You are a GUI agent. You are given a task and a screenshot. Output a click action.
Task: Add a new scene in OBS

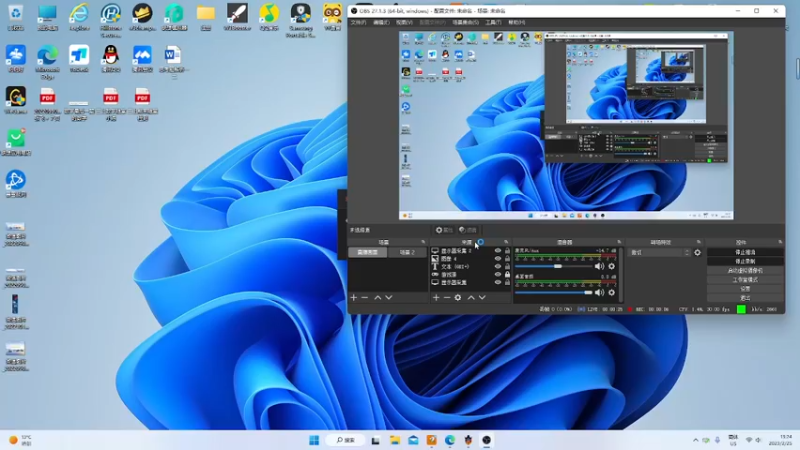(x=354, y=297)
